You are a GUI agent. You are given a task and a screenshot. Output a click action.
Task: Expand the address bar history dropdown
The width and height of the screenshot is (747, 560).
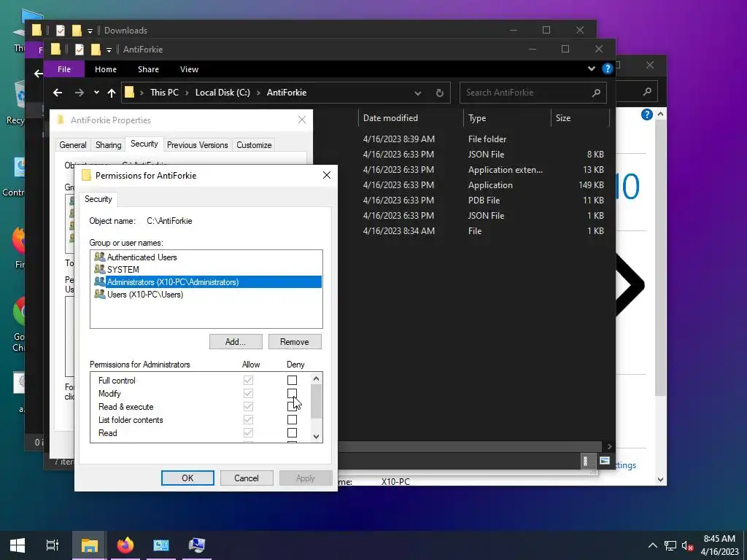[x=418, y=93]
